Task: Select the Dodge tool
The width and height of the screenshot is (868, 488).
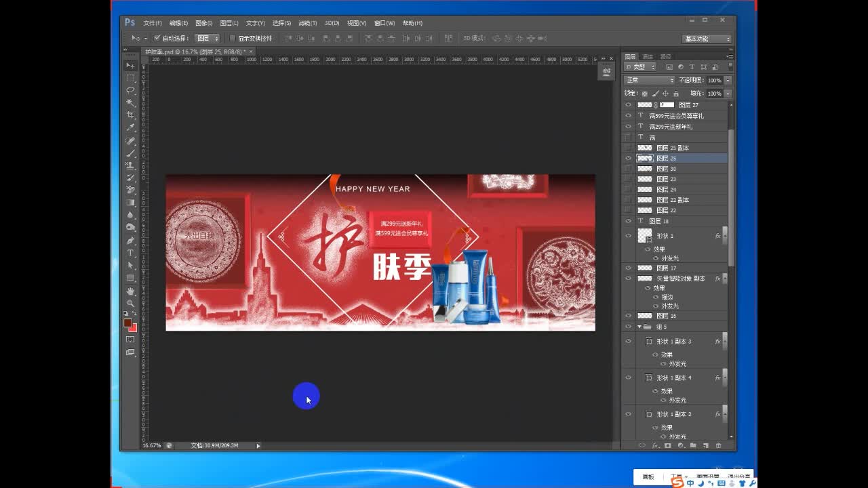Action: tap(130, 227)
